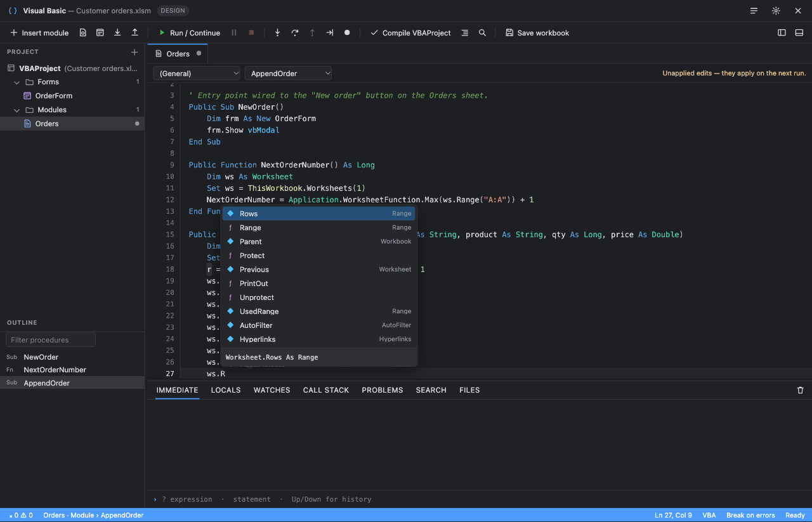812x522 pixels.
Task: Open the (General) object dropdown
Action: point(197,74)
